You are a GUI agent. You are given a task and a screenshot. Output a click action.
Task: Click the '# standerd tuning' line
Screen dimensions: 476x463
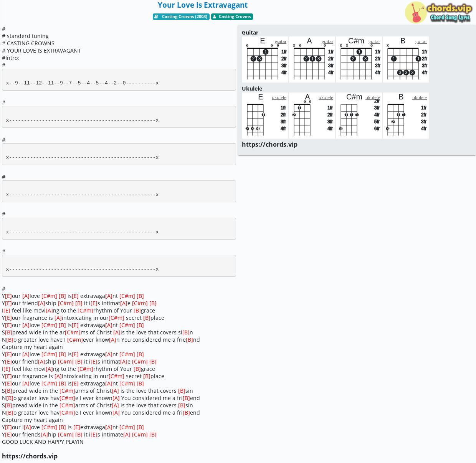tap(25, 36)
